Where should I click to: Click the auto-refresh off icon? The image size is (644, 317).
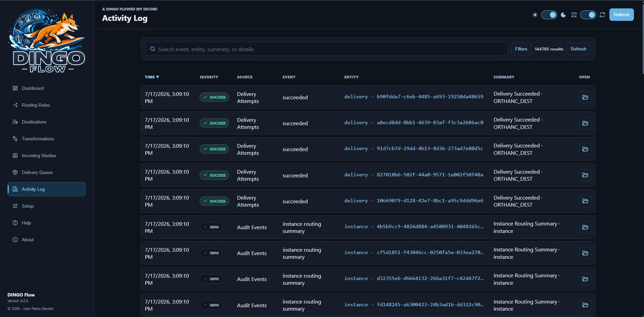[x=574, y=15]
